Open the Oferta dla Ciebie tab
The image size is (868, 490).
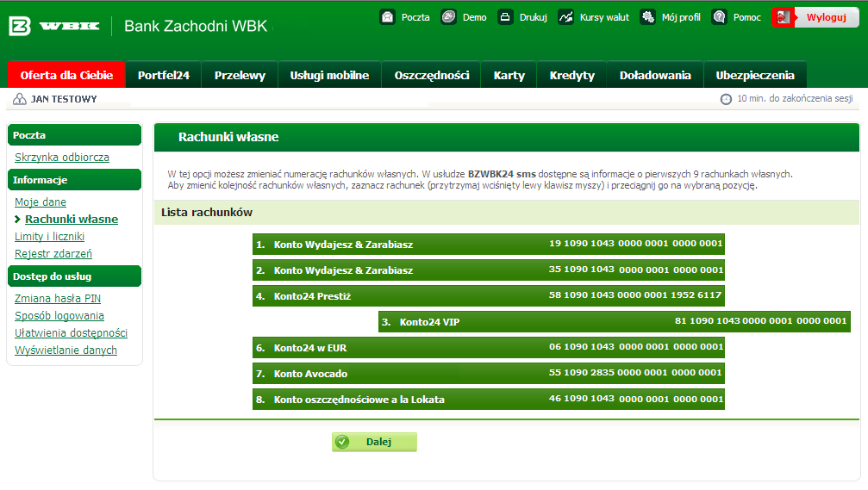66,75
